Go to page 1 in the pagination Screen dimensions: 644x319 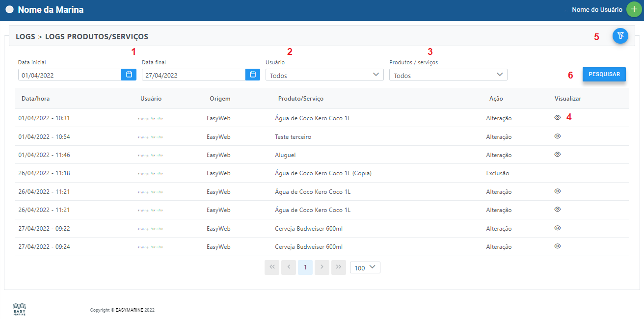(x=305, y=267)
